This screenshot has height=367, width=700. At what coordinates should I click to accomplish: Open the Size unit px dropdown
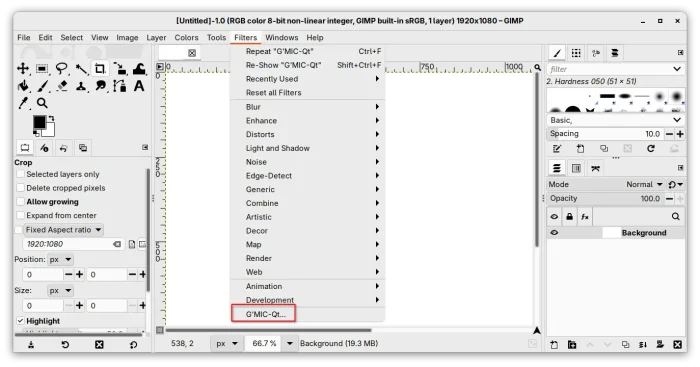pos(61,291)
